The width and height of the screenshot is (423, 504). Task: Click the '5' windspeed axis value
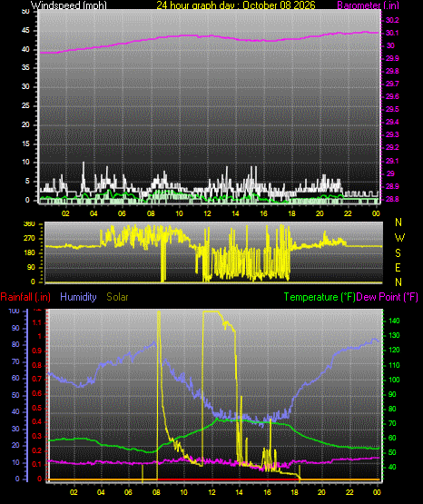point(27,181)
